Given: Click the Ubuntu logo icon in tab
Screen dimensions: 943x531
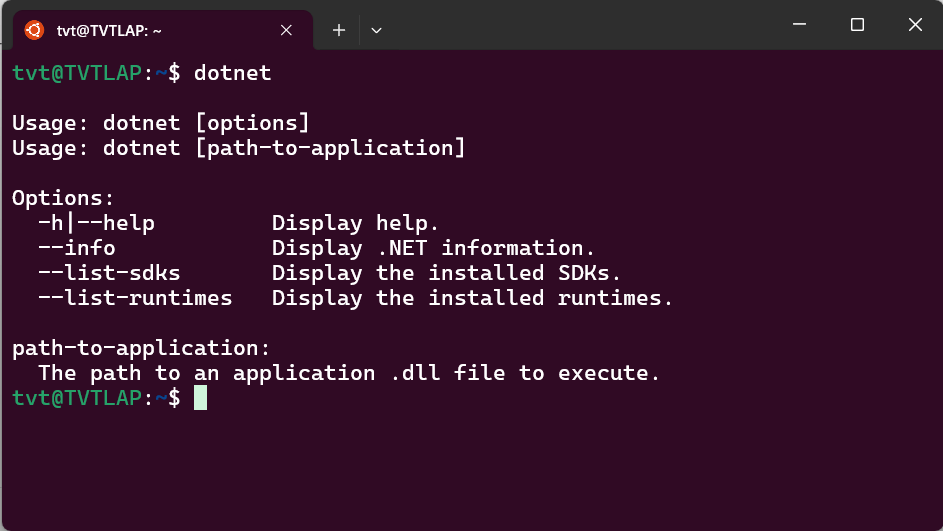Looking at the screenshot, I should coord(34,30).
